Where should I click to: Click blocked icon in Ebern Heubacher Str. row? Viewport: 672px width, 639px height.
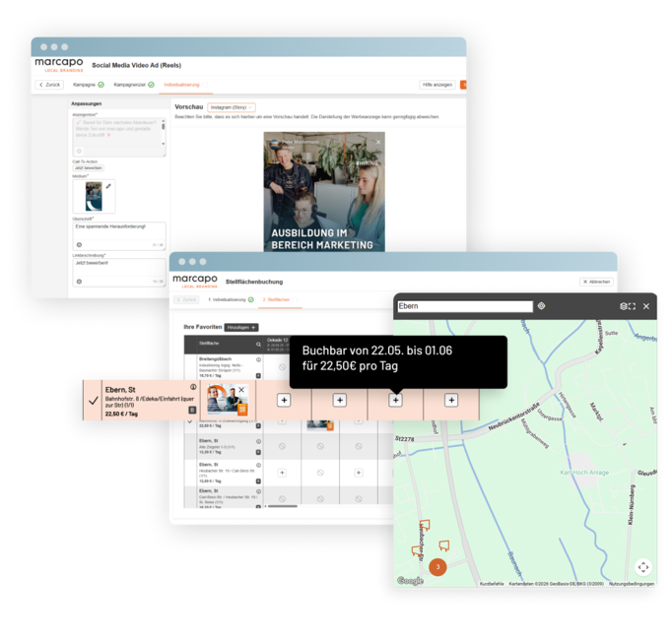coord(320,473)
